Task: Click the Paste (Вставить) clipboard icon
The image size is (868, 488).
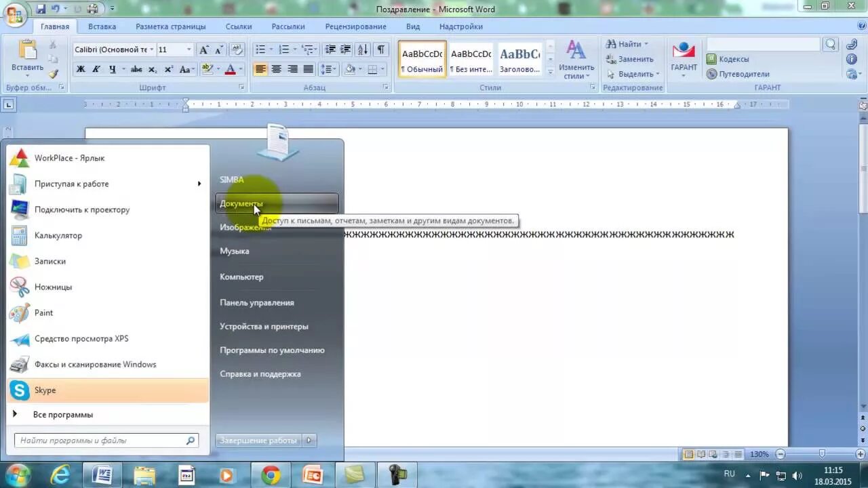Action: 27,51
